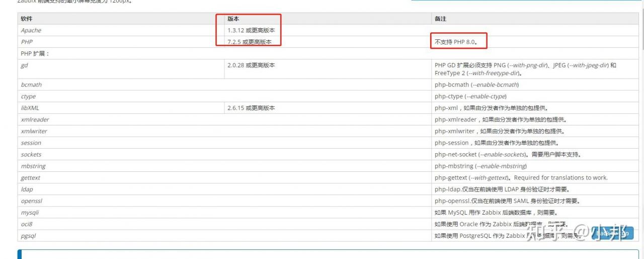Select the bcmath extension name
This screenshot has height=259, width=644.
point(31,85)
